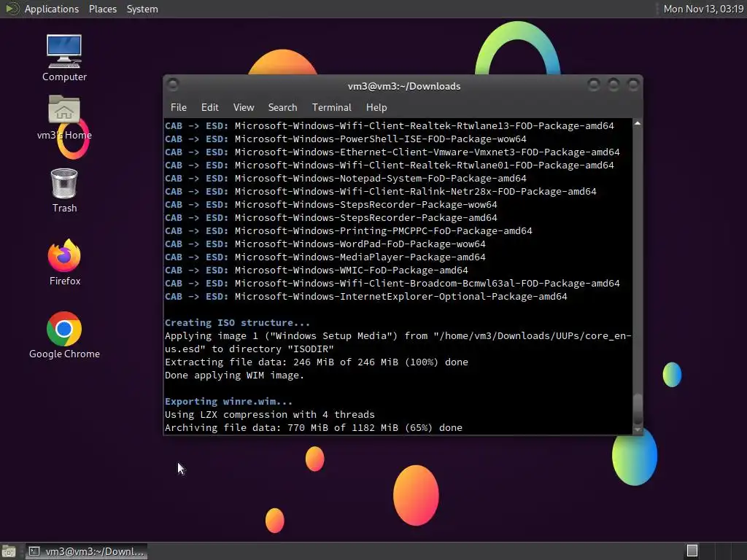Open the terminal Search menu
The width and height of the screenshot is (747, 560).
(282, 108)
